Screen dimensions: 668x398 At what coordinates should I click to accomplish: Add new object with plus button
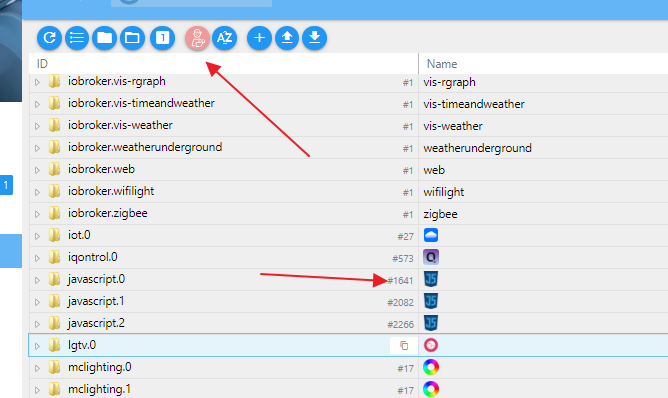tap(259, 38)
